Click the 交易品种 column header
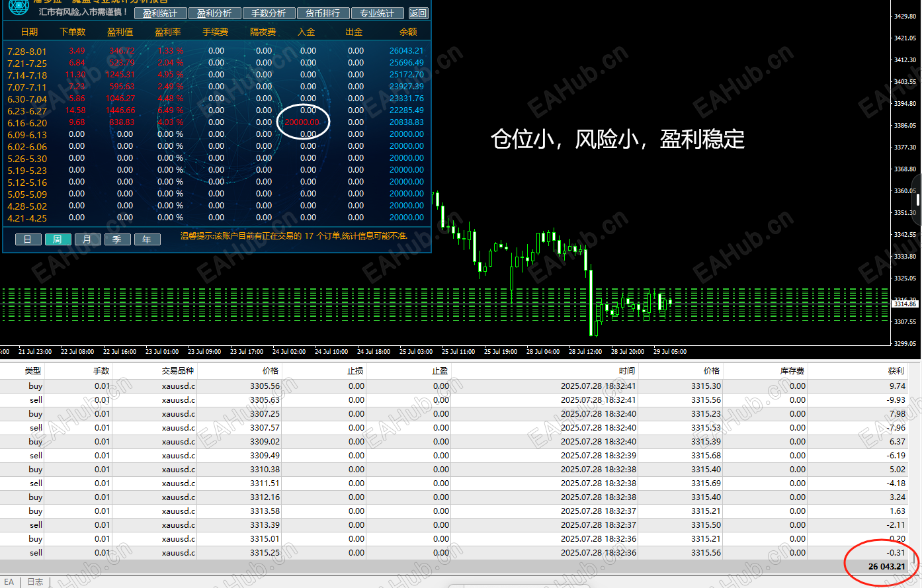Image resolution: width=922 pixels, height=588 pixels. point(178,371)
